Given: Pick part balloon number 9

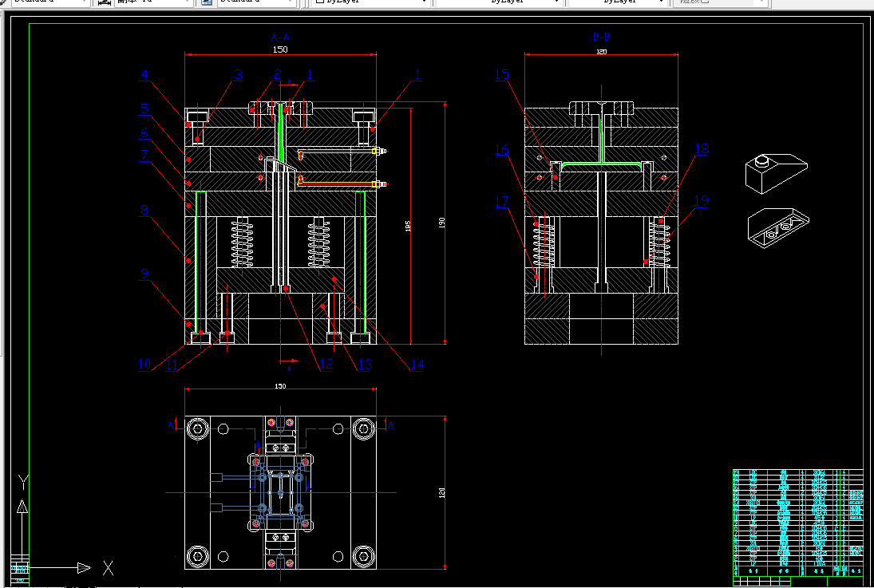Looking at the screenshot, I should [x=144, y=274].
